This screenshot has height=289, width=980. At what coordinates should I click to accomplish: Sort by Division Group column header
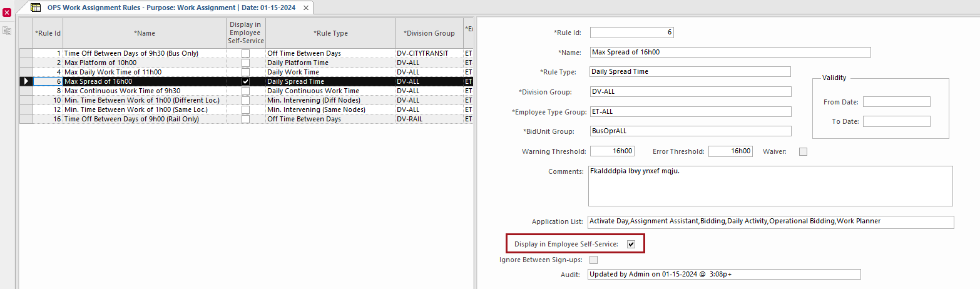coord(429,33)
